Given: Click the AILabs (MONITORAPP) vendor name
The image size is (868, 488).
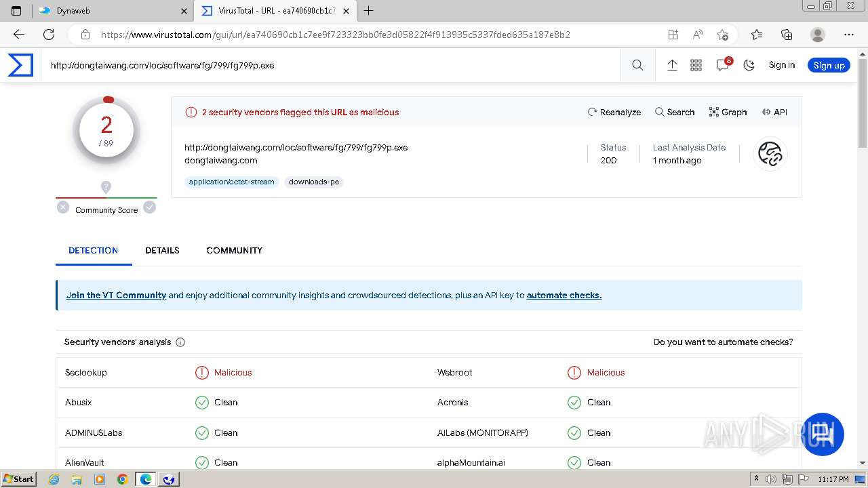Looking at the screenshot, I should click(x=482, y=432).
